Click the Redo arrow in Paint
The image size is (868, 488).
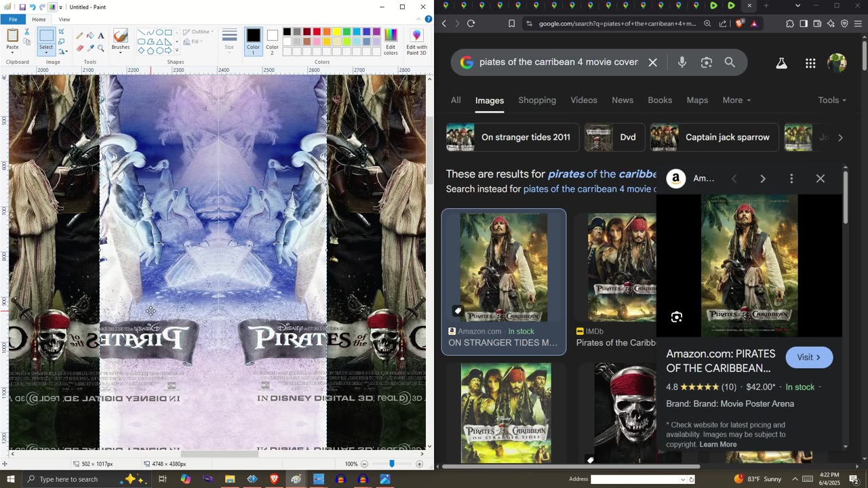click(x=42, y=7)
